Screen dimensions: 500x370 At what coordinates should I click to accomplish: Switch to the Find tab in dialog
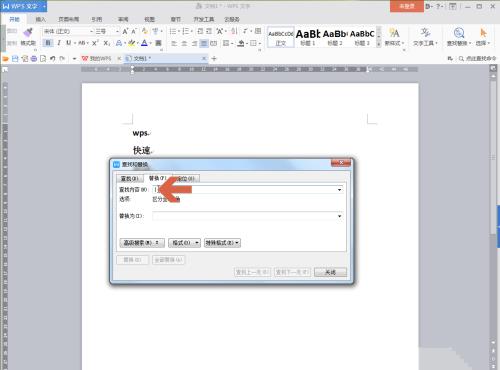coord(129,179)
